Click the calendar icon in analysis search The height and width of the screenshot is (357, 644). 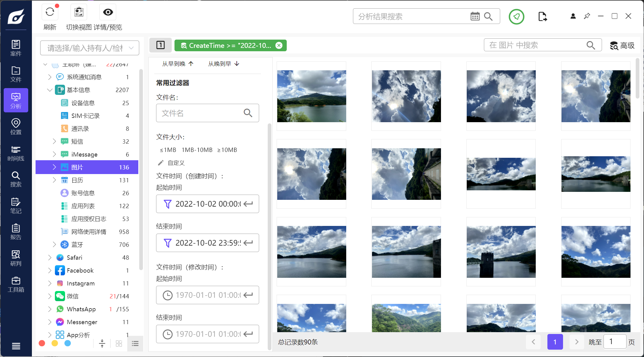(475, 17)
